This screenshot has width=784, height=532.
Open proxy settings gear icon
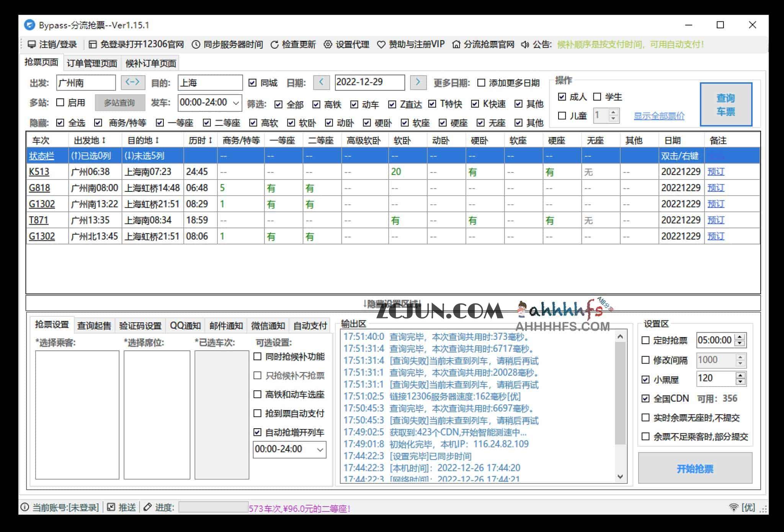[328, 44]
